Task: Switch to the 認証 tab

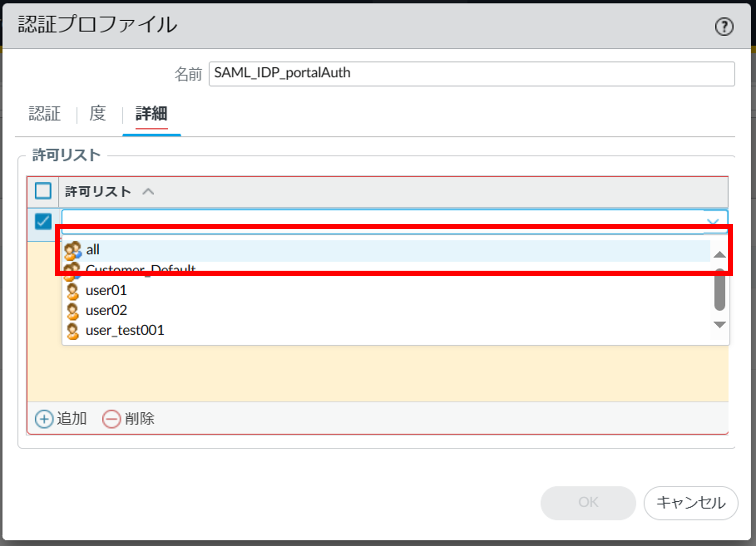Action: [45, 114]
